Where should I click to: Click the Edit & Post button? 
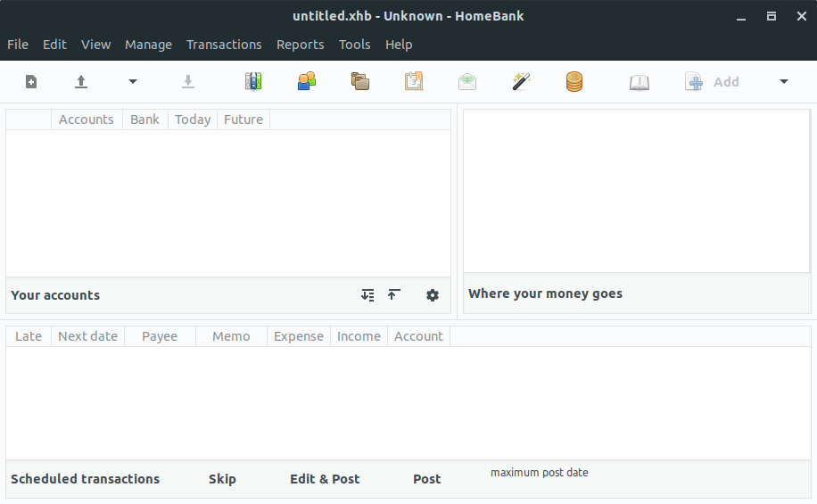(325, 479)
